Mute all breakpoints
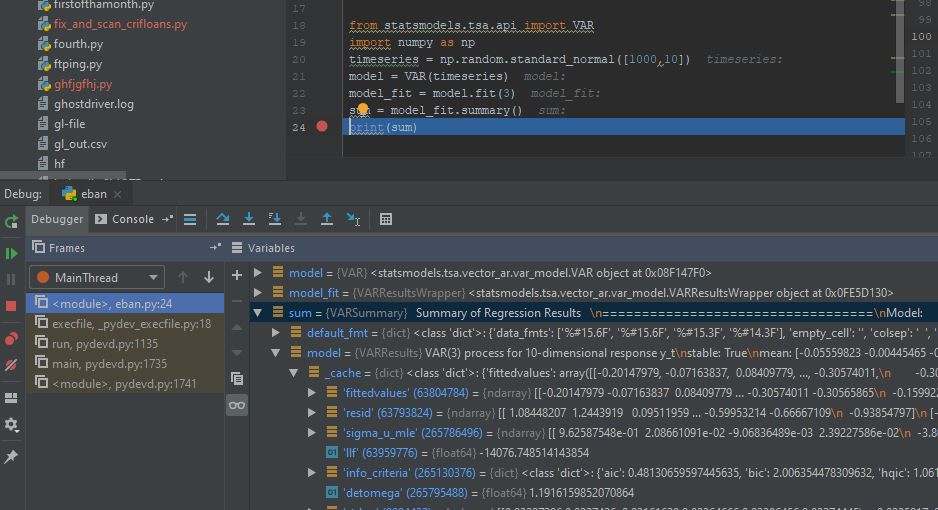 pos(11,365)
